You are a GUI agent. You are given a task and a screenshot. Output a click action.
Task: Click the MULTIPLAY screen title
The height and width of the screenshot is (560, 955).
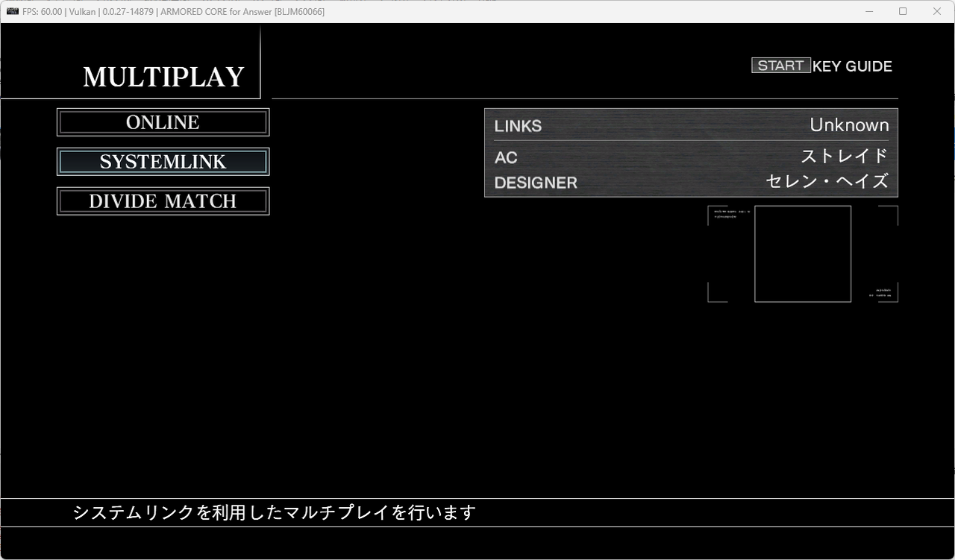(163, 77)
